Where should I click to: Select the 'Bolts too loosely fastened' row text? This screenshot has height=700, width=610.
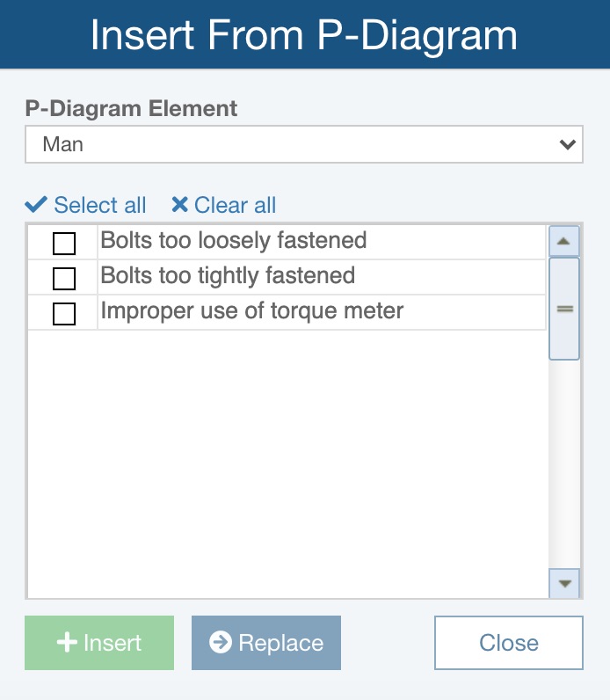coord(234,241)
